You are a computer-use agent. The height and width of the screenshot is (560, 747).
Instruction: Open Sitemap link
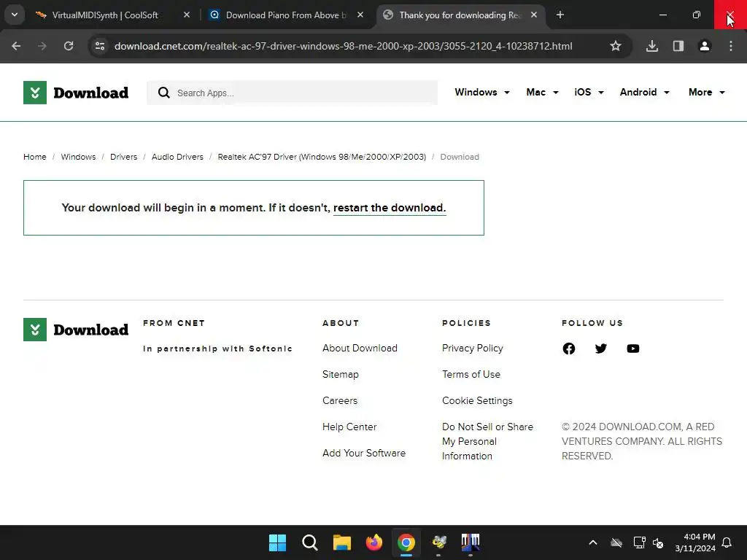pos(340,374)
